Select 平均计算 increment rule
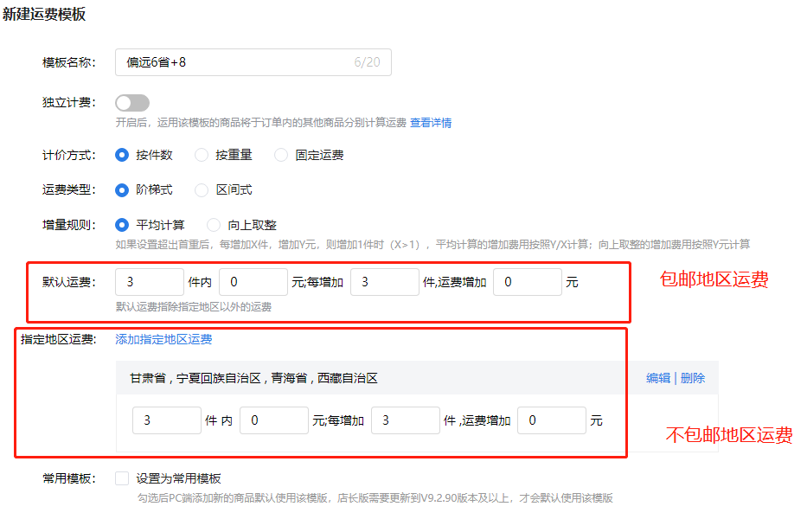The height and width of the screenshot is (532, 807). (x=123, y=225)
